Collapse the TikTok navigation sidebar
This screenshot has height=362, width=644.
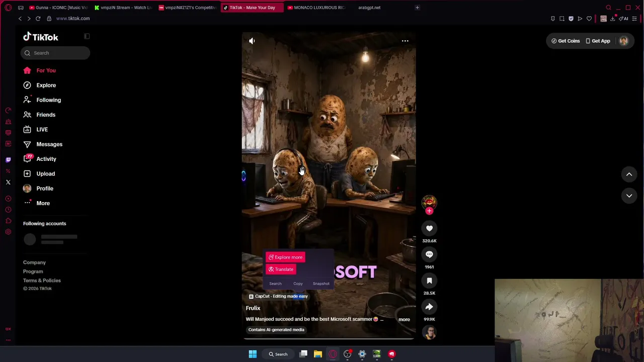point(87,36)
